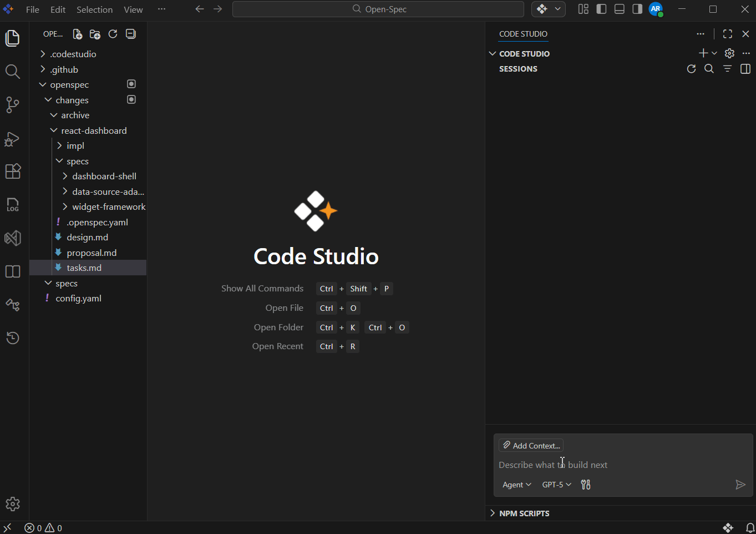756x534 pixels.
Task: Open the Source Control view
Action: [13, 105]
